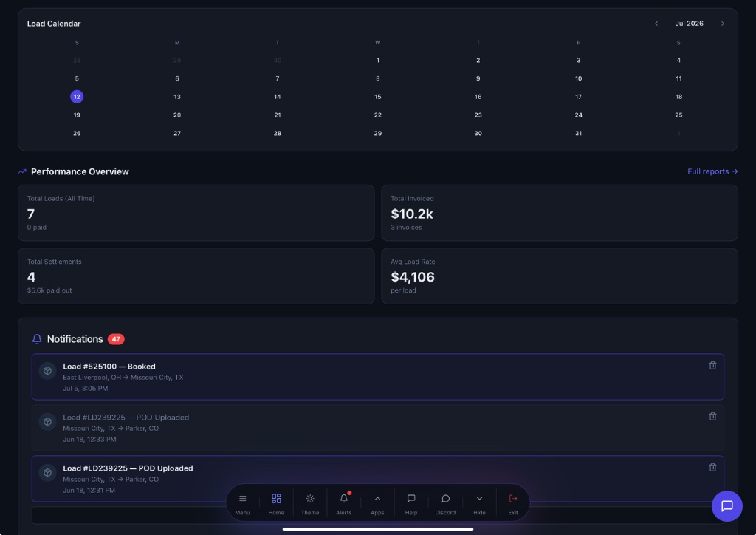This screenshot has width=756, height=535.
Task: Choose July 1 on the calendar
Action: pyautogui.click(x=377, y=61)
